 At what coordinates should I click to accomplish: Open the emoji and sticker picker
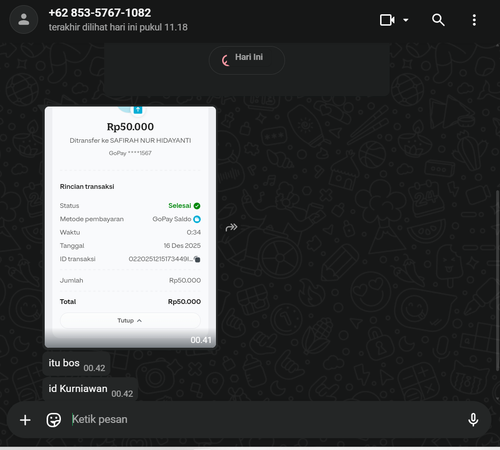[54, 420]
